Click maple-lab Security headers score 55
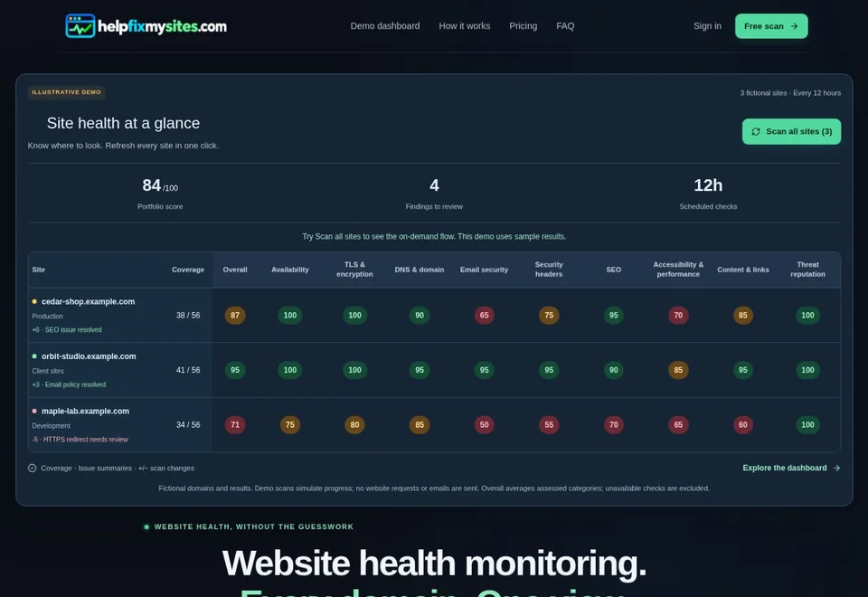The height and width of the screenshot is (597, 868). (x=549, y=425)
